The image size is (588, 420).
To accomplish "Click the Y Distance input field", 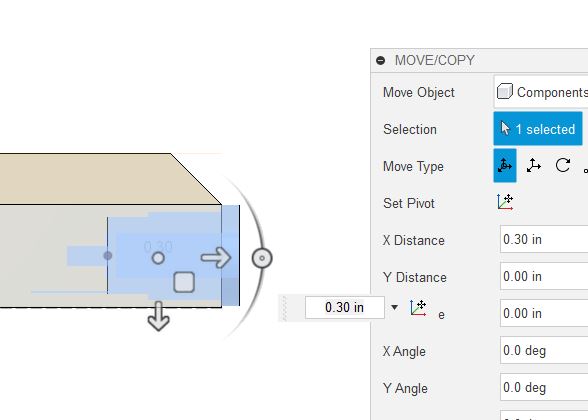I will point(544,276).
